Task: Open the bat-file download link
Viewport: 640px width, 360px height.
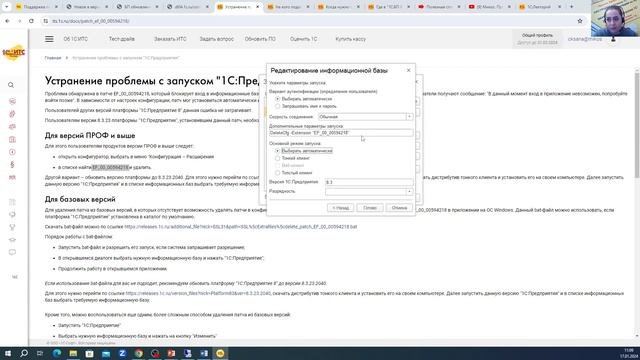Action: coord(241,227)
